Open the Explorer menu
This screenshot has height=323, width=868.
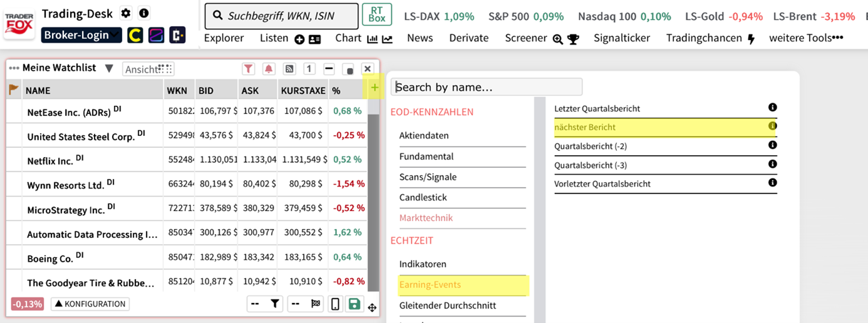tap(224, 38)
